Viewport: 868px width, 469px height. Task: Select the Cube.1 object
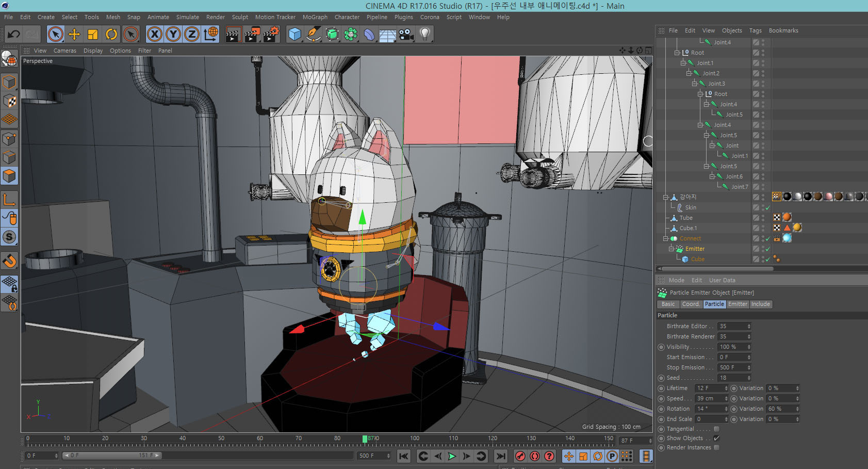coord(688,228)
